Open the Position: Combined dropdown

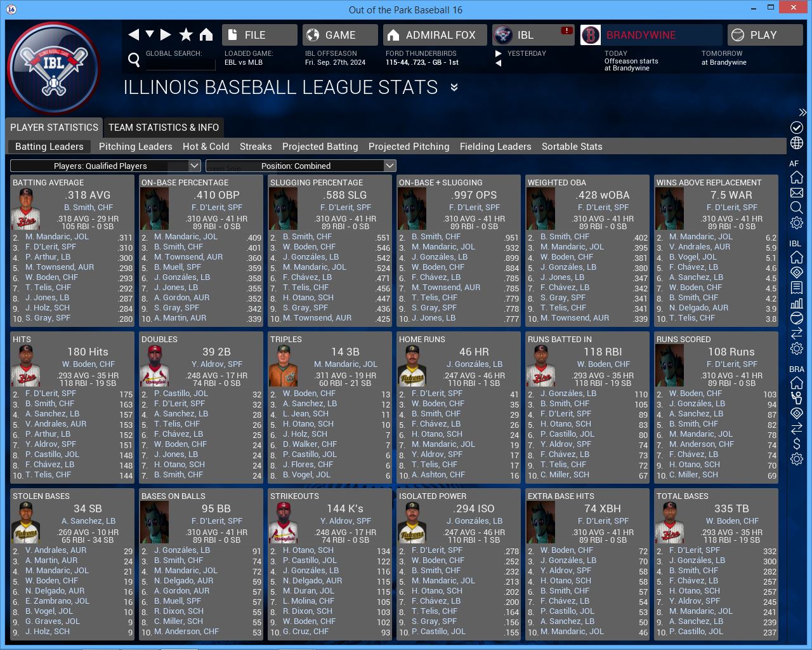pyautogui.click(x=301, y=166)
